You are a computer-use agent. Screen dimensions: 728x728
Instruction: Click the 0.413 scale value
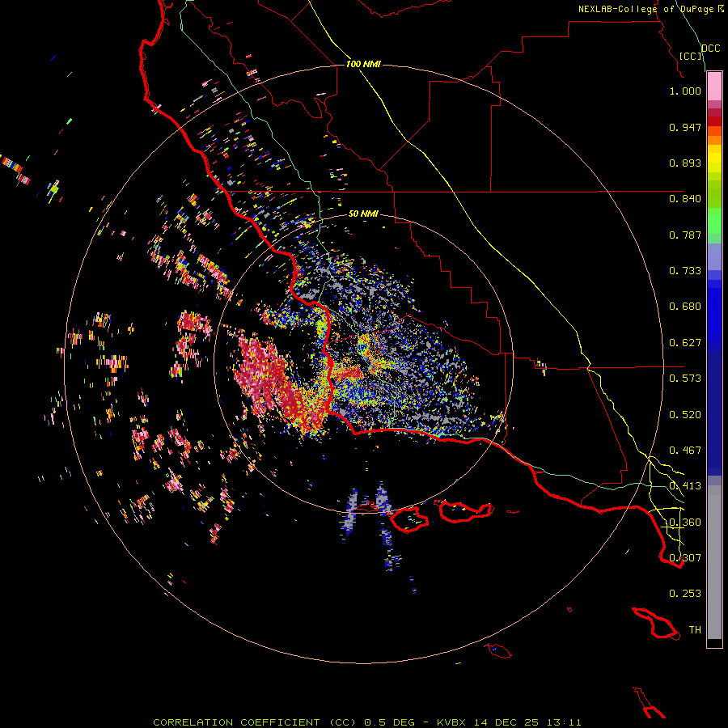685,486
